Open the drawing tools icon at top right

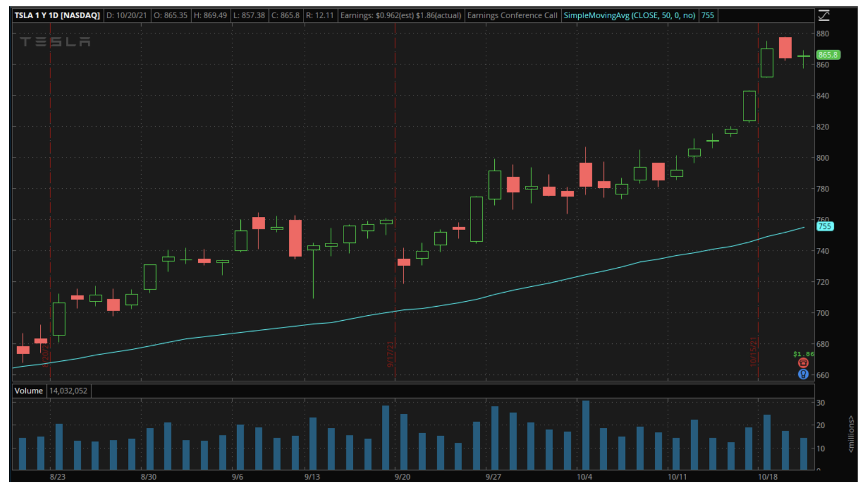824,15
